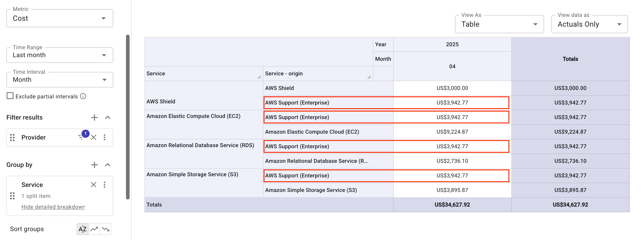This screenshot has height=240, width=644.
Task: Click the info icon beside Exclude partial intervals
Action: tap(84, 96)
